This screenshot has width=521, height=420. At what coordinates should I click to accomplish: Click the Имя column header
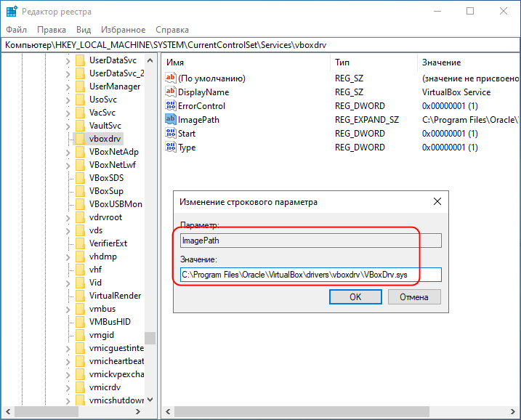[246, 62]
